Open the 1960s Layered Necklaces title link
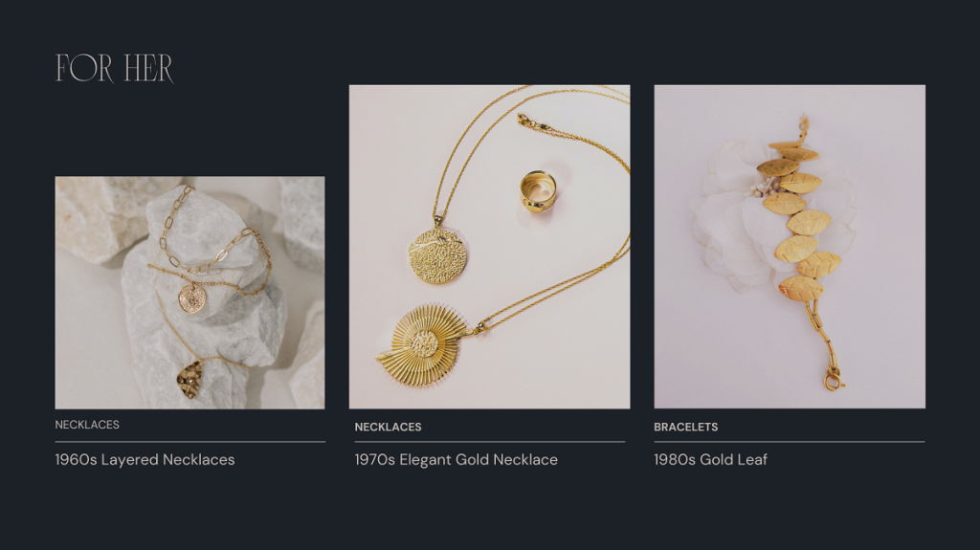 coord(145,459)
